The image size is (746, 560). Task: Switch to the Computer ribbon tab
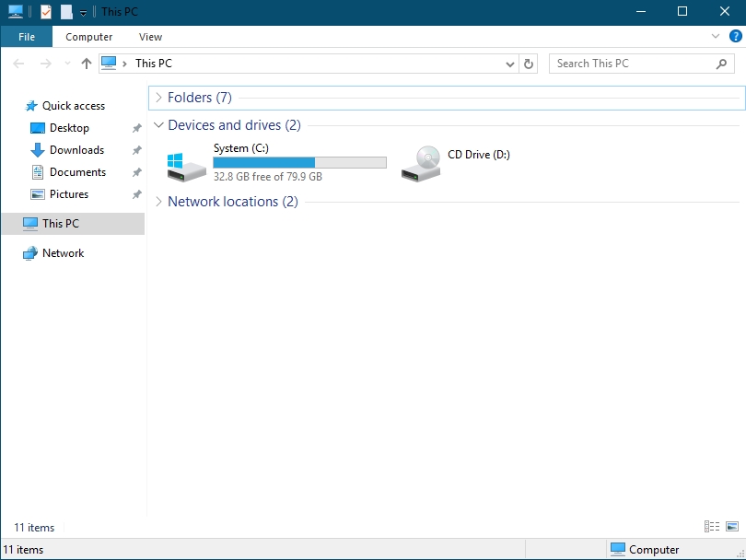tap(89, 37)
